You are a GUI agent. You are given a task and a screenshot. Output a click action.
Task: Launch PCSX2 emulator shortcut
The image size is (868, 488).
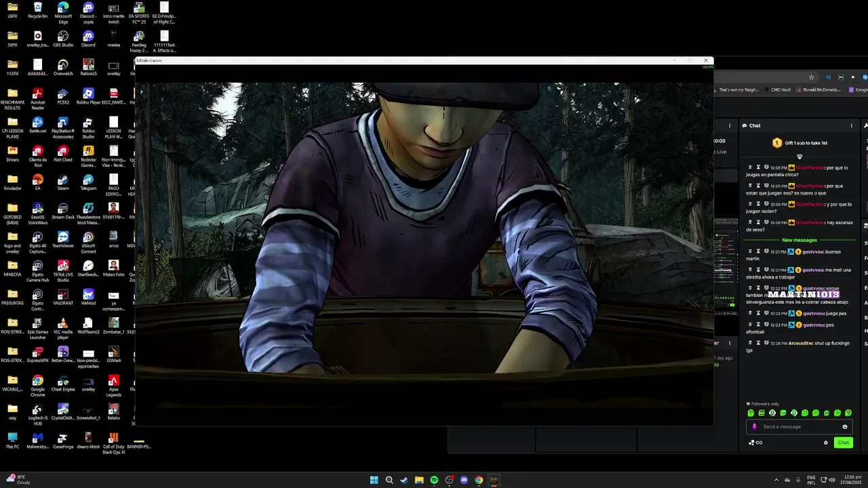click(63, 96)
